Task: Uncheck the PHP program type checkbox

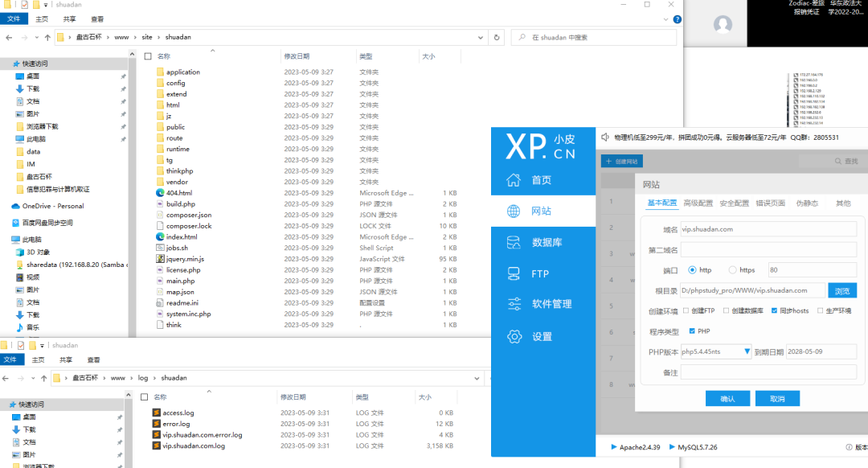Action: click(692, 331)
